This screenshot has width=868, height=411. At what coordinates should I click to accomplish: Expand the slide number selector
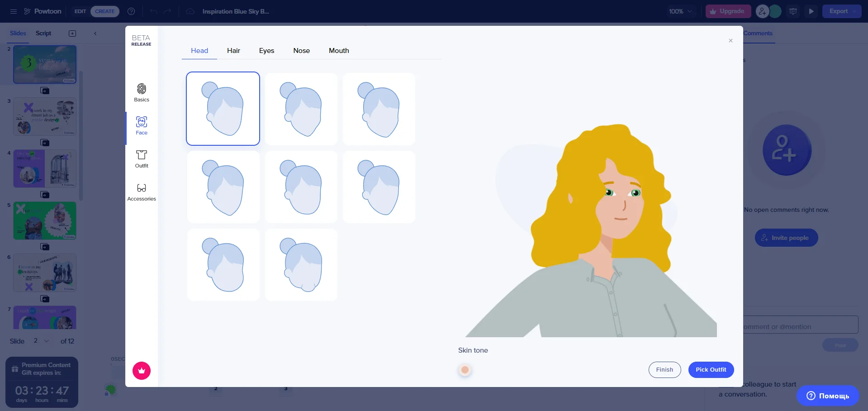click(x=41, y=341)
